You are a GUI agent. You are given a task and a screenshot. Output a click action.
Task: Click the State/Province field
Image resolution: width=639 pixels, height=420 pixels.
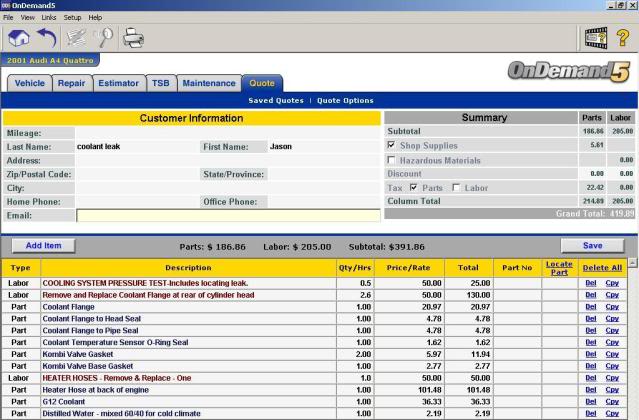(x=324, y=174)
